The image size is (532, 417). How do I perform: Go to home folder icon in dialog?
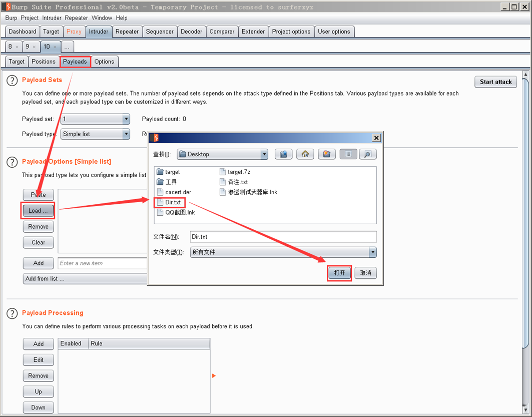305,154
